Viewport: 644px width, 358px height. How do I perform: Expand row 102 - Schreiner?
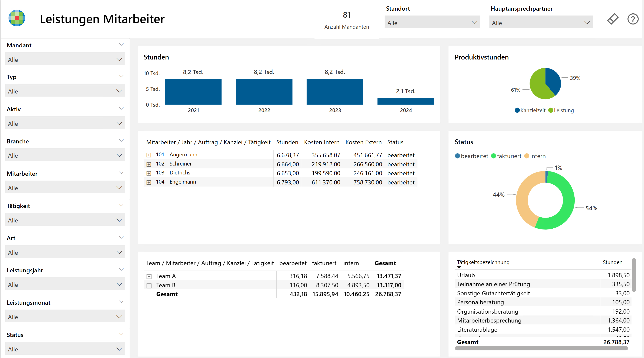149,164
